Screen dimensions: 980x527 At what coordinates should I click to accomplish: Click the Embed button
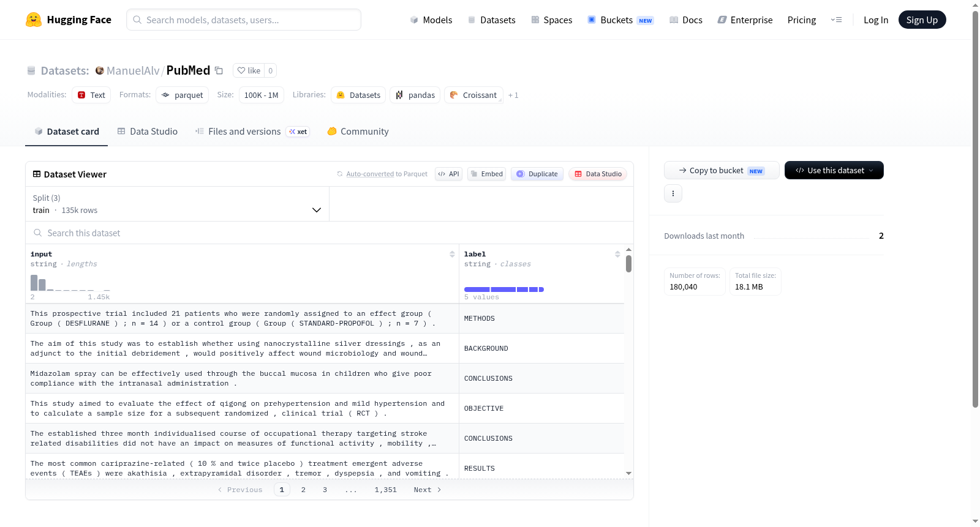click(487, 174)
